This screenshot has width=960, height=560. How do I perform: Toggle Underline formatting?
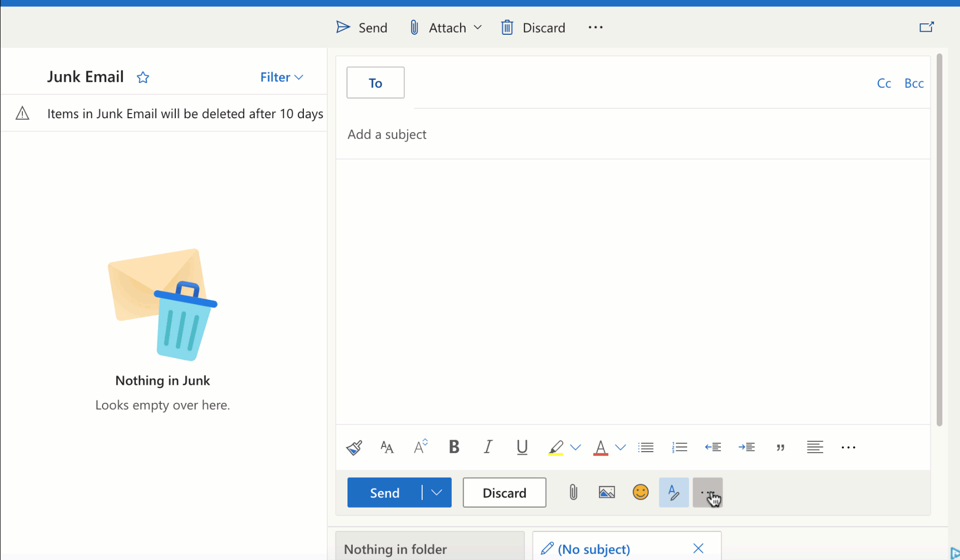tap(522, 447)
